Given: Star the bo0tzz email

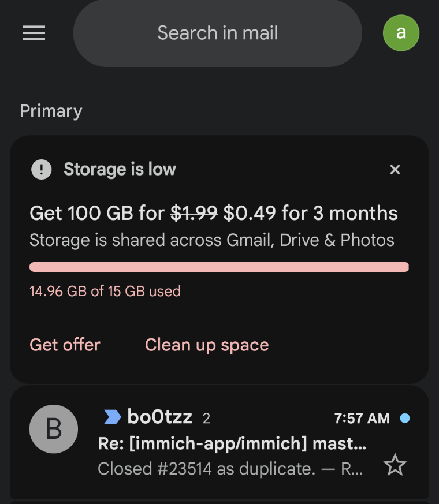Looking at the screenshot, I should pos(395,465).
